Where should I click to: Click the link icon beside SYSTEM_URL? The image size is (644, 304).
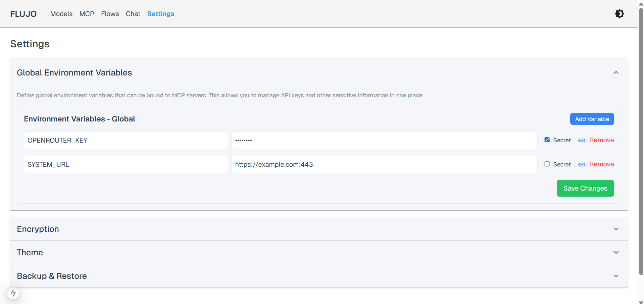tap(582, 164)
